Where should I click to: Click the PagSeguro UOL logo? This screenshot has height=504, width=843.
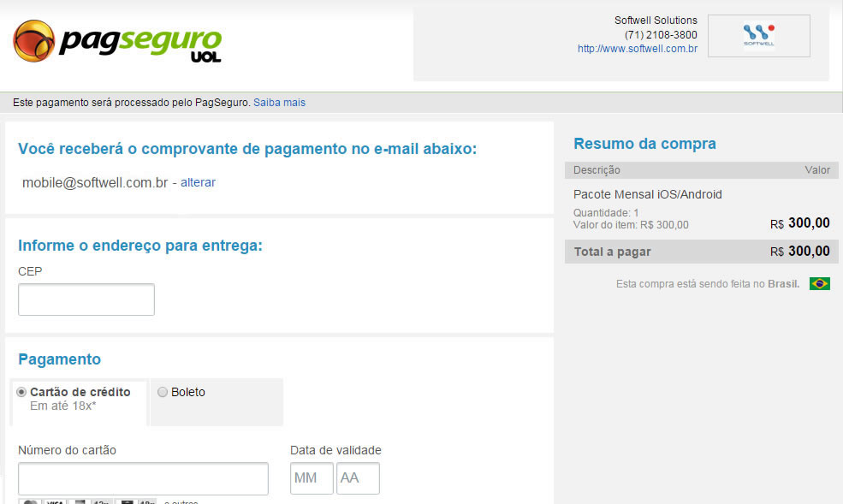tap(117, 41)
